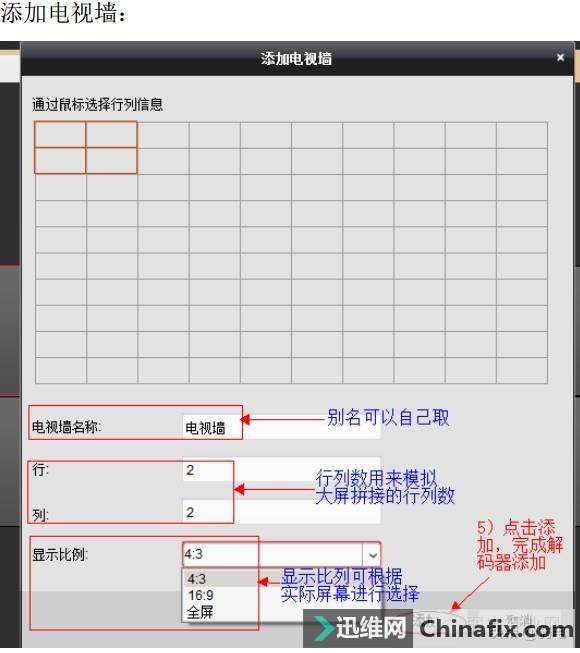Click the dialog title 添加电视墙
Screen dimensions: 580x653
point(296,58)
